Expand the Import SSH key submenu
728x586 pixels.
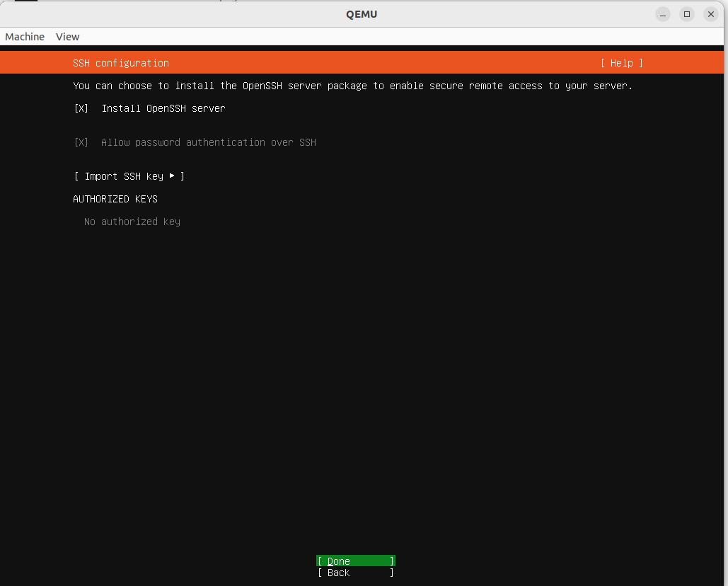[129, 176]
